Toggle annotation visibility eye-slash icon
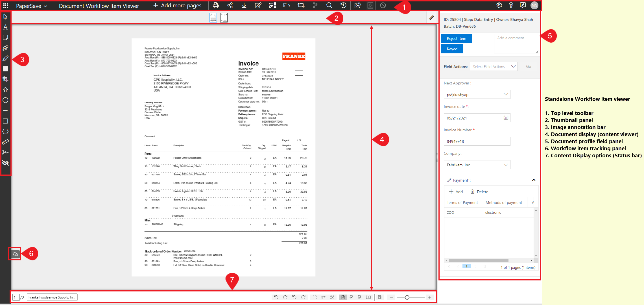Viewport: 644px width, 305px height. coord(5,163)
